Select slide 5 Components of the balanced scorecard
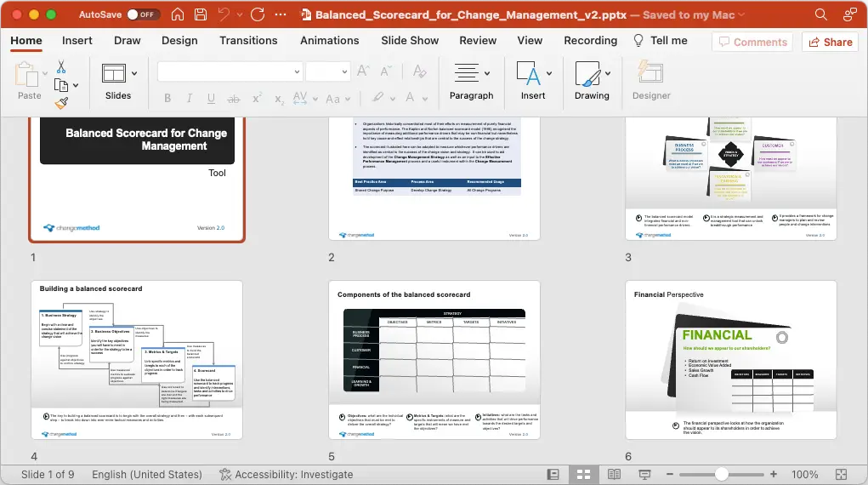Image resolution: width=868 pixels, height=485 pixels. [x=434, y=360]
